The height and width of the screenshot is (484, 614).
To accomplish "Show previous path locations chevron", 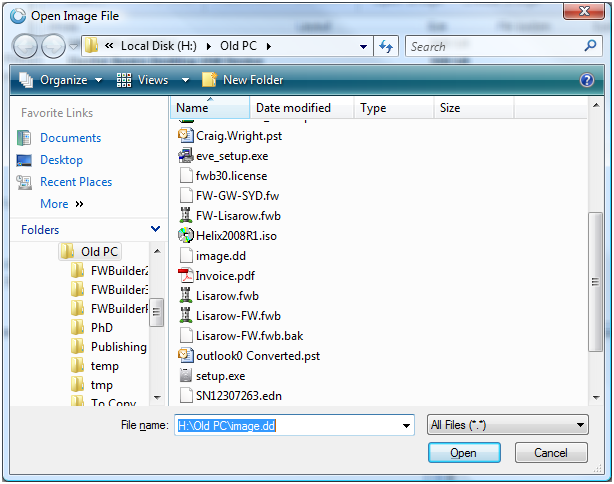I will [x=109, y=46].
